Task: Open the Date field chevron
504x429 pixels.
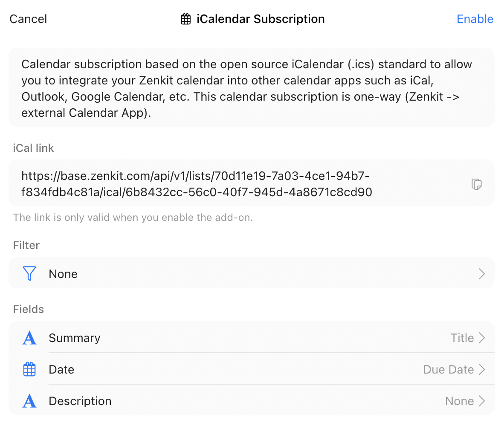Action: 481,369
